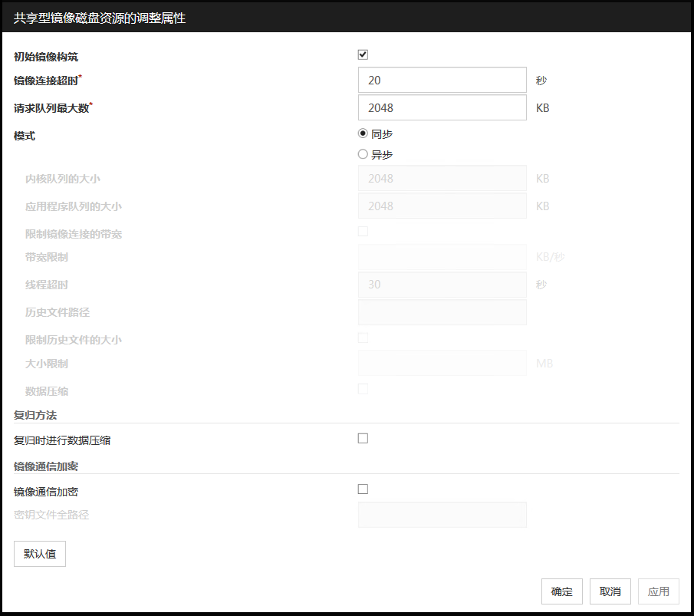Click the 镜像连接超时 input field
Viewport: 694px width, 616px height.
pyautogui.click(x=442, y=80)
